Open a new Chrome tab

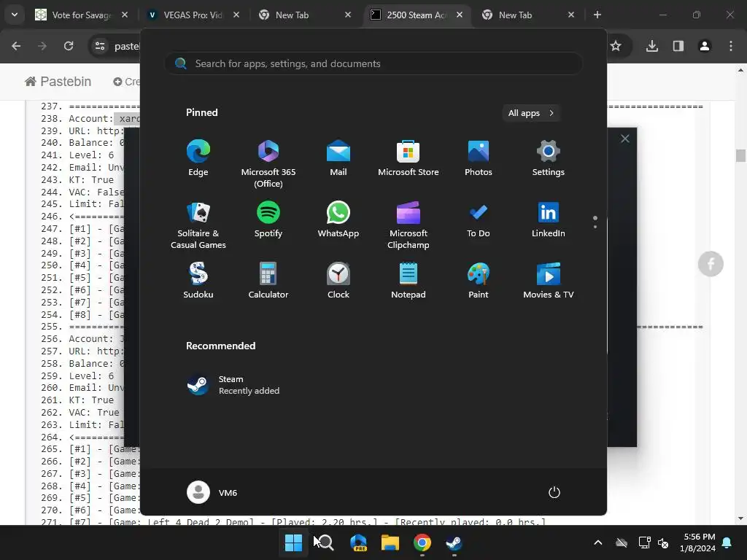coord(597,15)
